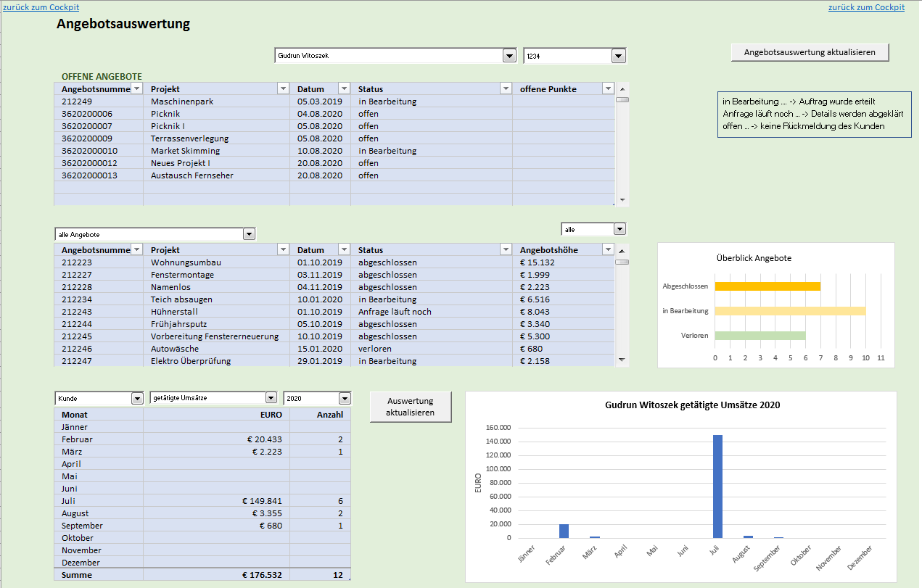
Task: Open the Kunde selection dropdown
Action: tap(137, 398)
